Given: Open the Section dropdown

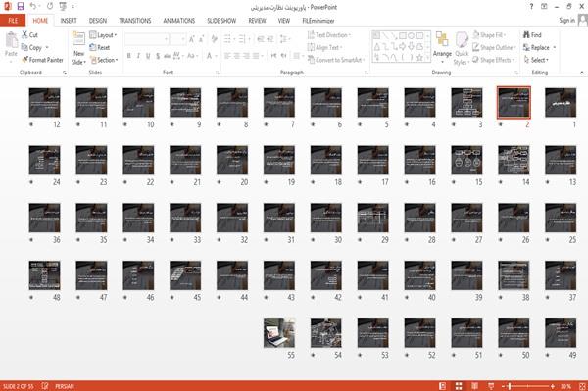Looking at the screenshot, I should 104,60.
